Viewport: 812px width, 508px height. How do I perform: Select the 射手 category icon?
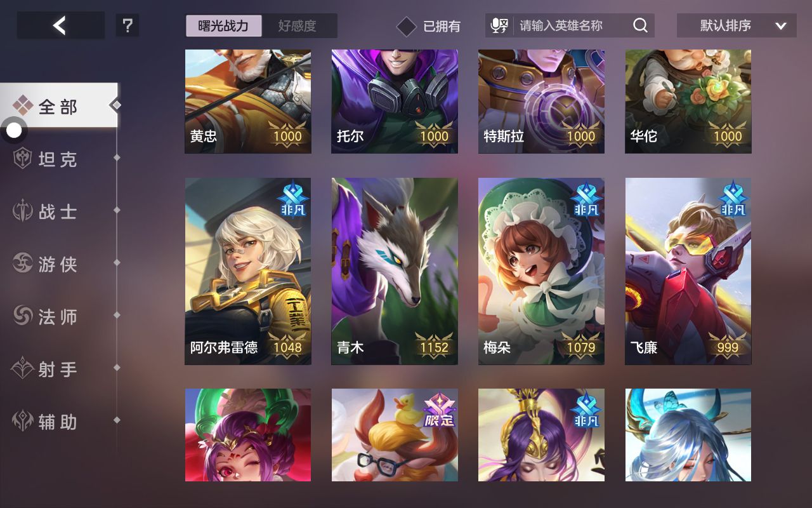22,368
